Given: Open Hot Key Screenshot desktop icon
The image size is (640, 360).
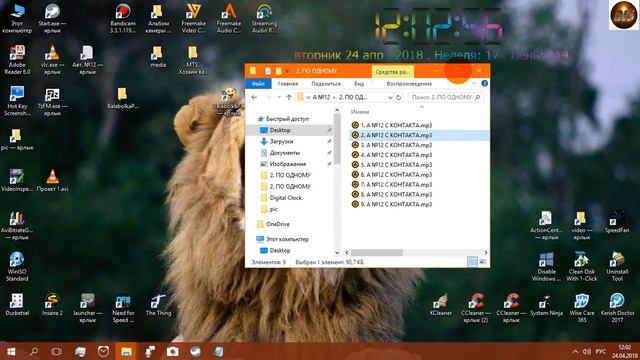Looking at the screenshot, I should pyautogui.click(x=17, y=101).
